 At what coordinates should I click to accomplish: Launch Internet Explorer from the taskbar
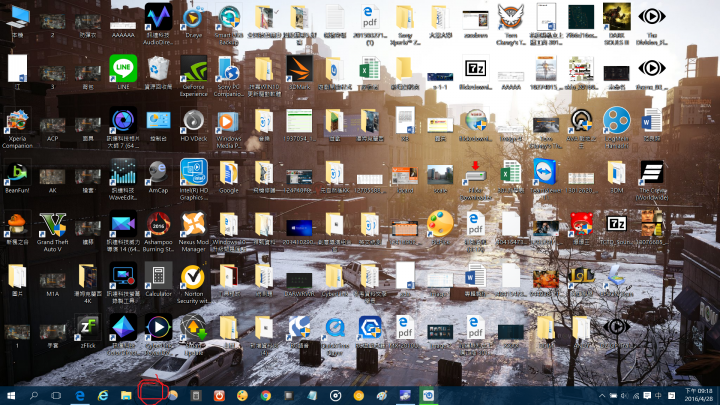point(103,395)
